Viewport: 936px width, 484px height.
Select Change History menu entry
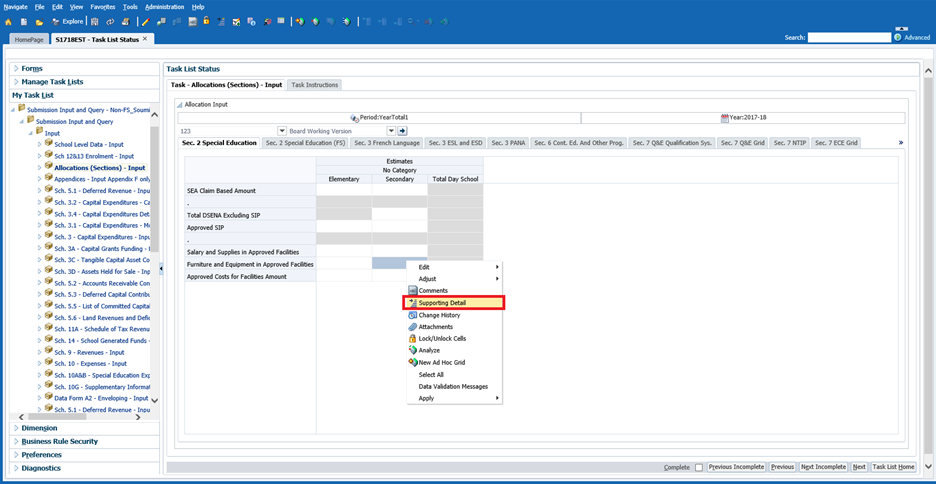(439, 315)
